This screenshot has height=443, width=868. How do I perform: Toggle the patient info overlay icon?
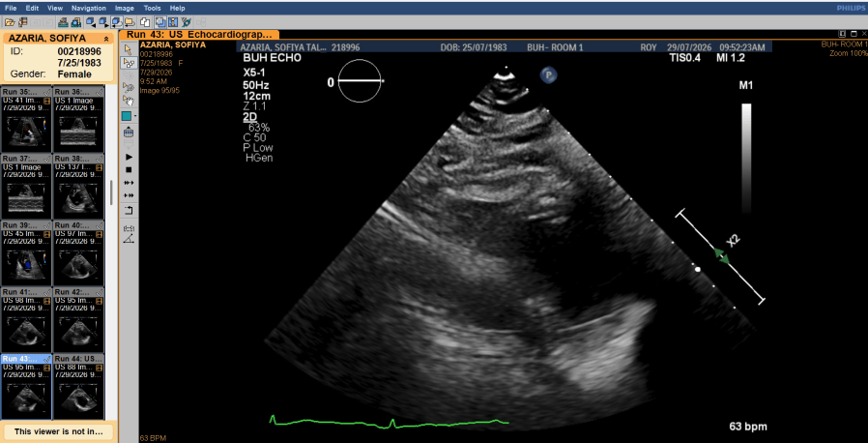click(x=173, y=22)
